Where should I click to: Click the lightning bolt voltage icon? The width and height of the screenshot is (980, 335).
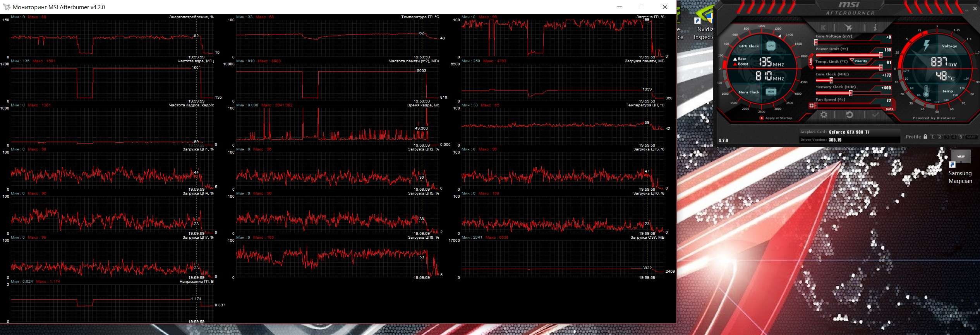[927, 46]
